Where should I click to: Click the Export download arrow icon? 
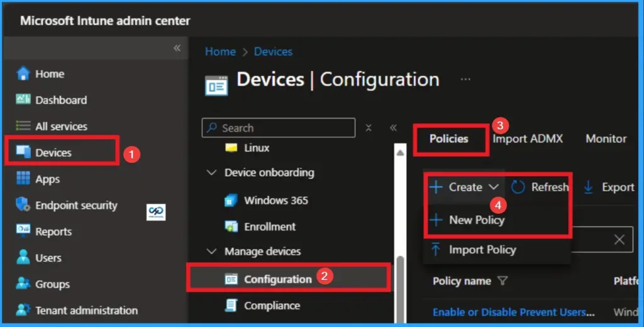(x=589, y=187)
